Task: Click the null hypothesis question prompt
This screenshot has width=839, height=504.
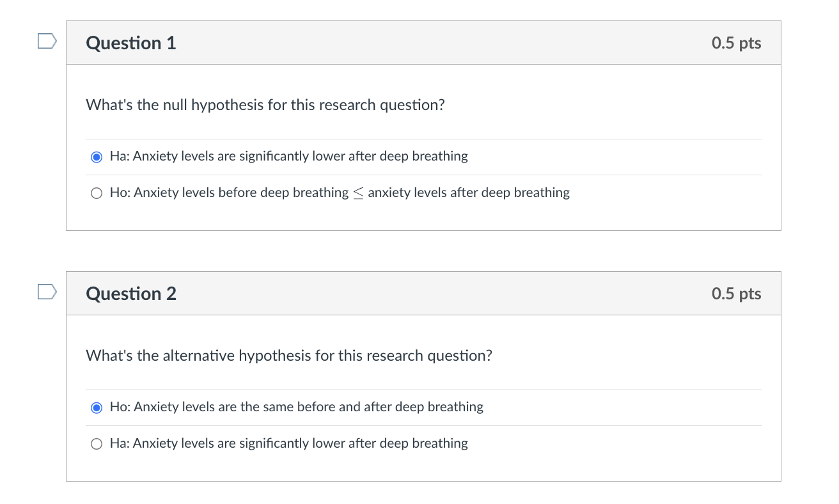Action: pyautogui.click(x=265, y=105)
